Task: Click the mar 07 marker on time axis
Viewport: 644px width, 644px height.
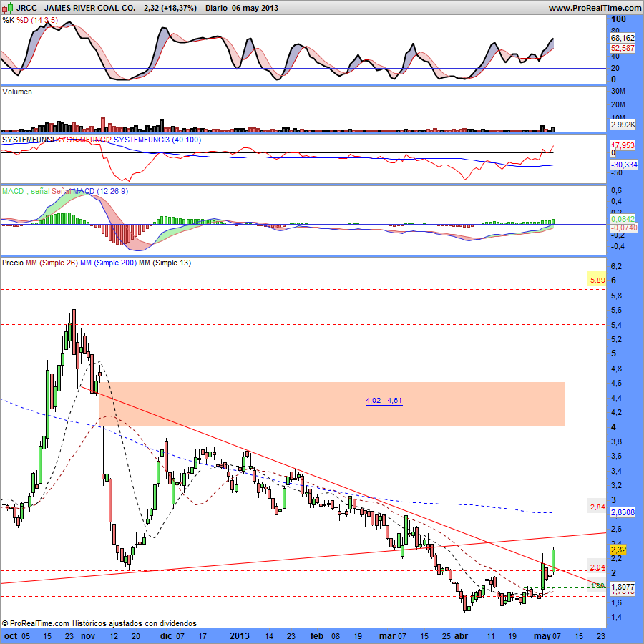Action: coord(393,636)
